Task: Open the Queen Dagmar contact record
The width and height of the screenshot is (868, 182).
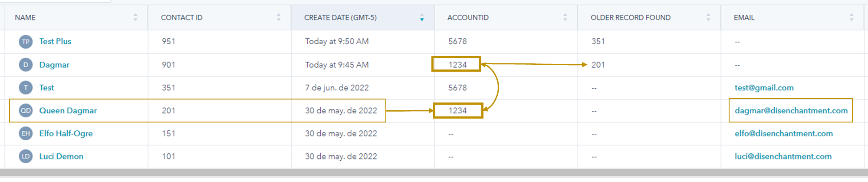Action: (68, 111)
